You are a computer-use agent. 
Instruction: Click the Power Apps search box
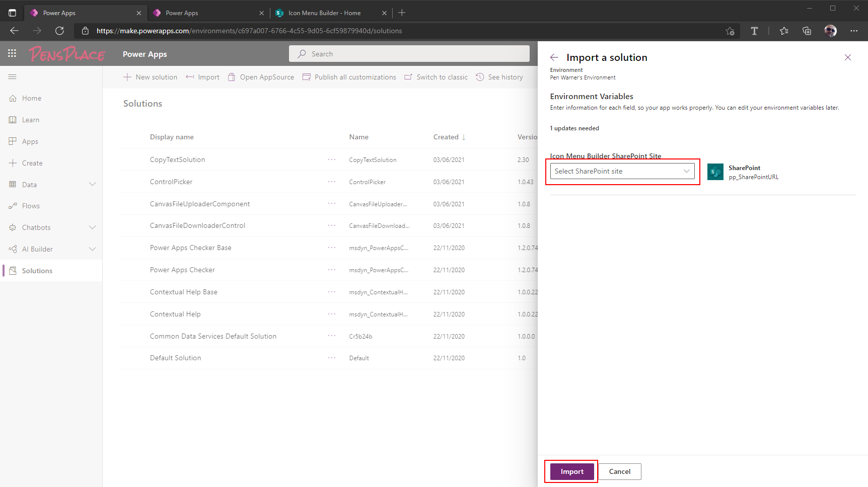[409, 54]
